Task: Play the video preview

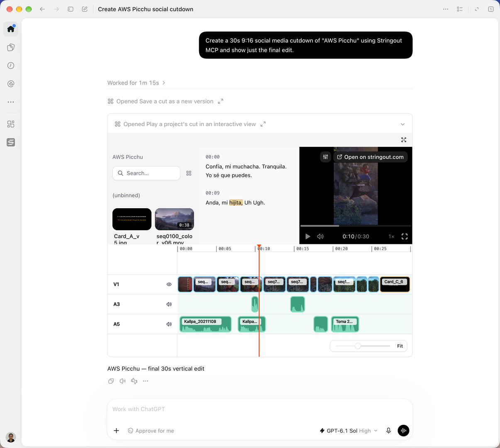Action: click(x=308, y=236)
